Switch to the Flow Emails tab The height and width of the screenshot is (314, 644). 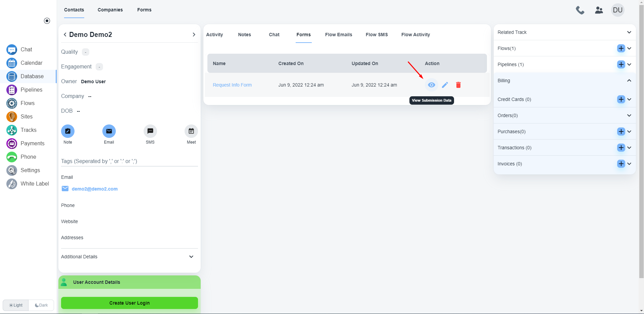pos(338,35)
